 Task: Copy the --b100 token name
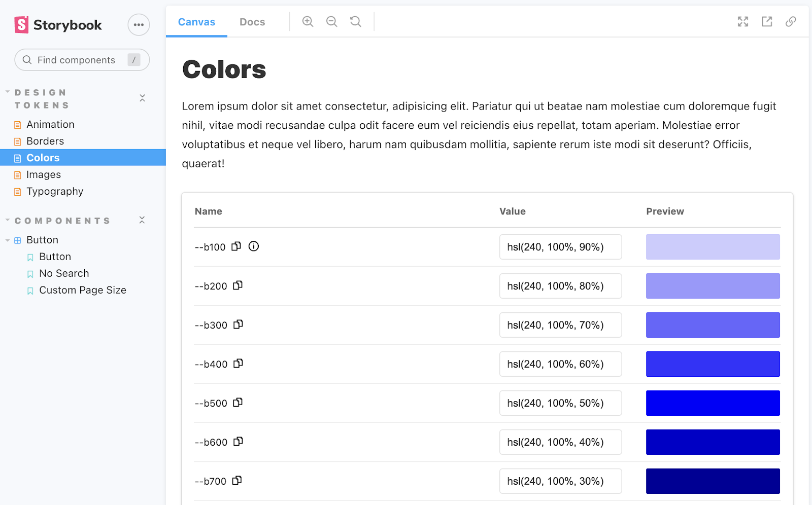coord(236,246)
